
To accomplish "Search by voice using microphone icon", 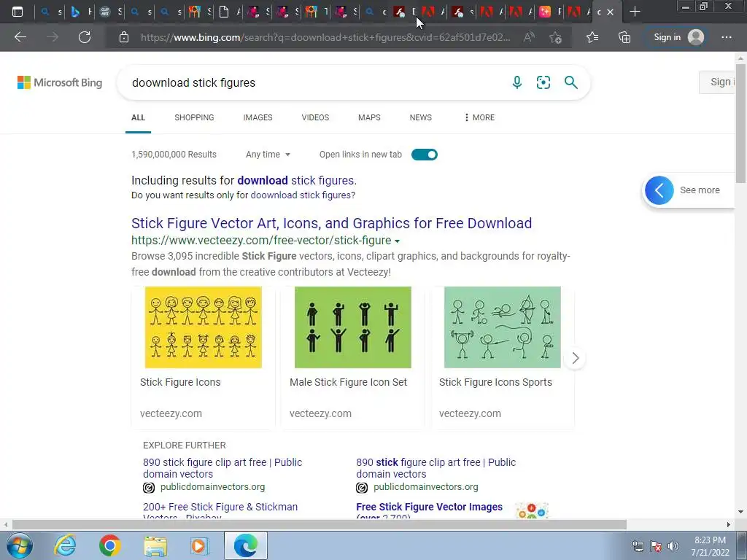I will [x=517, y=82].
